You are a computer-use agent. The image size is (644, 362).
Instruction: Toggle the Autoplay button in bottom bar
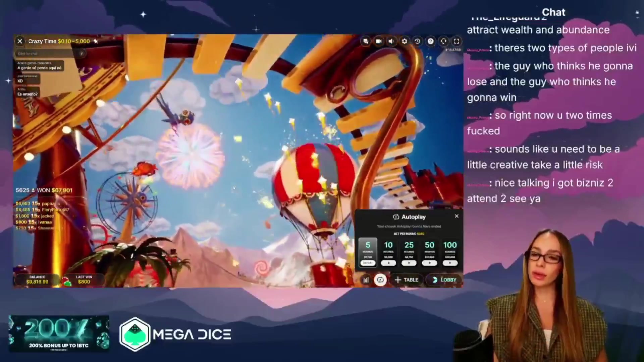[x=380, y=280]
